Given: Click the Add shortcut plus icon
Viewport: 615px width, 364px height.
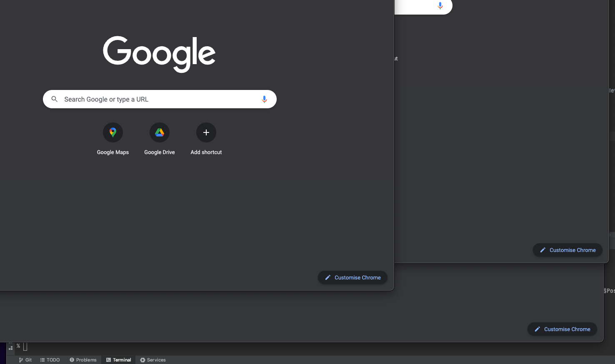Looking at the screenshot, I should point(206,132).
